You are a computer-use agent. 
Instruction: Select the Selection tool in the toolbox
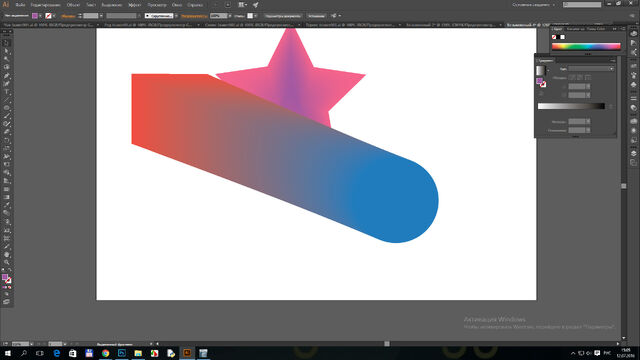(7, 43)
